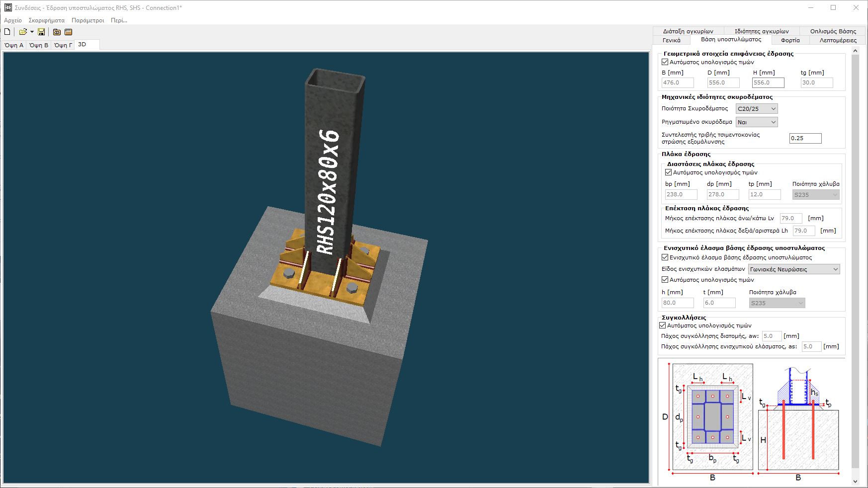Open the Διάταξη αγκυρίων tab
Screen dimensions: 868x488
click(688, 31)
